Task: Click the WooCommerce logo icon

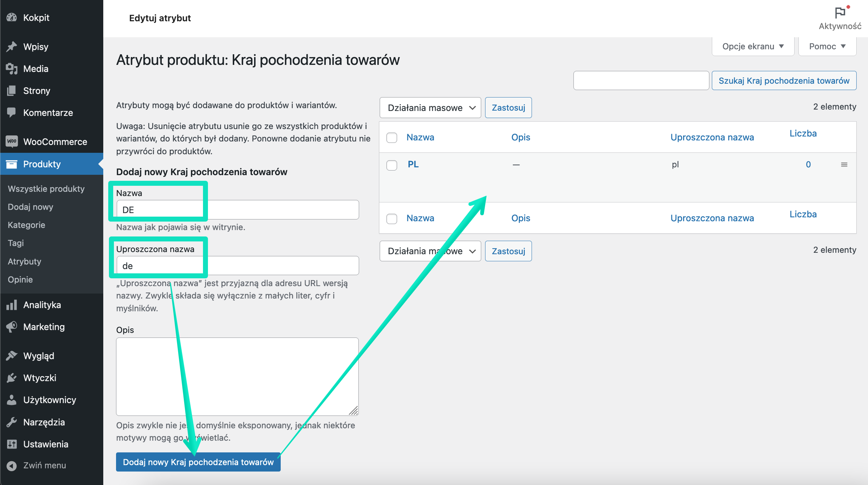Action: (12, 141)
